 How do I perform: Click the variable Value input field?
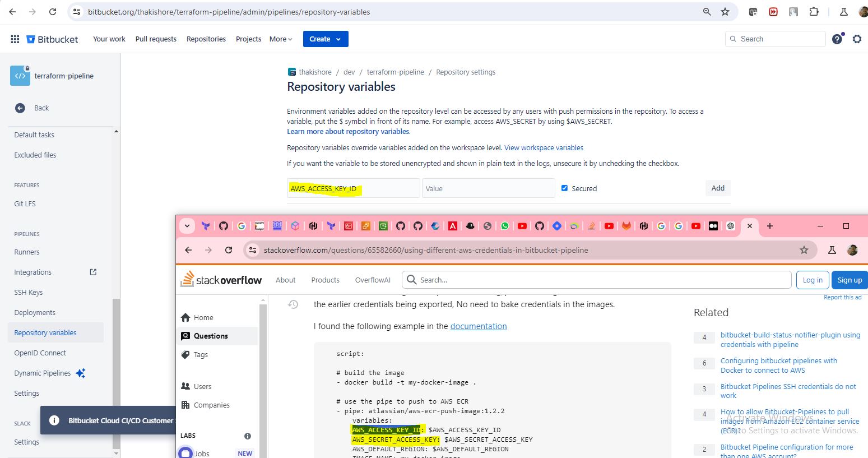488,188
